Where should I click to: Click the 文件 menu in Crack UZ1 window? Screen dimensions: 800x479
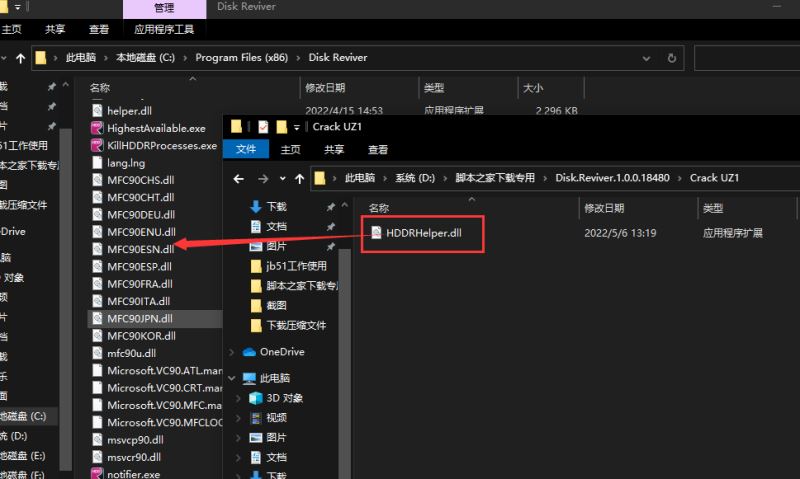coord(246,149)
